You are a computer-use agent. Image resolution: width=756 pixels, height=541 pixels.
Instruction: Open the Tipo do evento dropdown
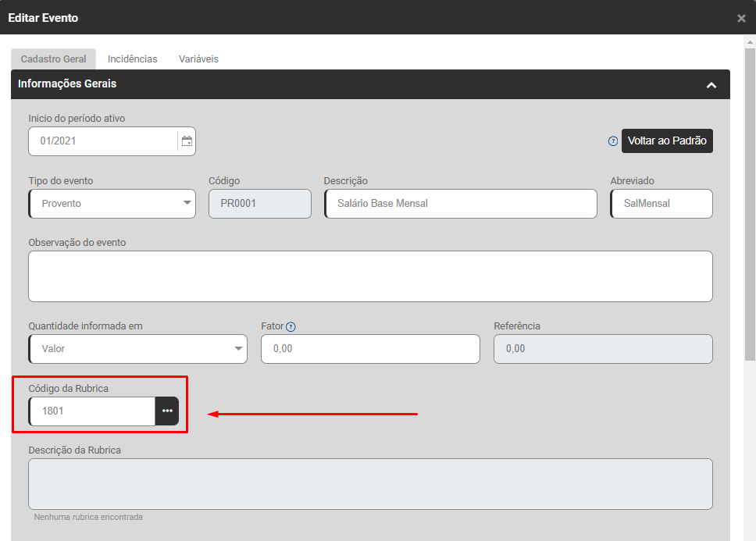point(112,204)
